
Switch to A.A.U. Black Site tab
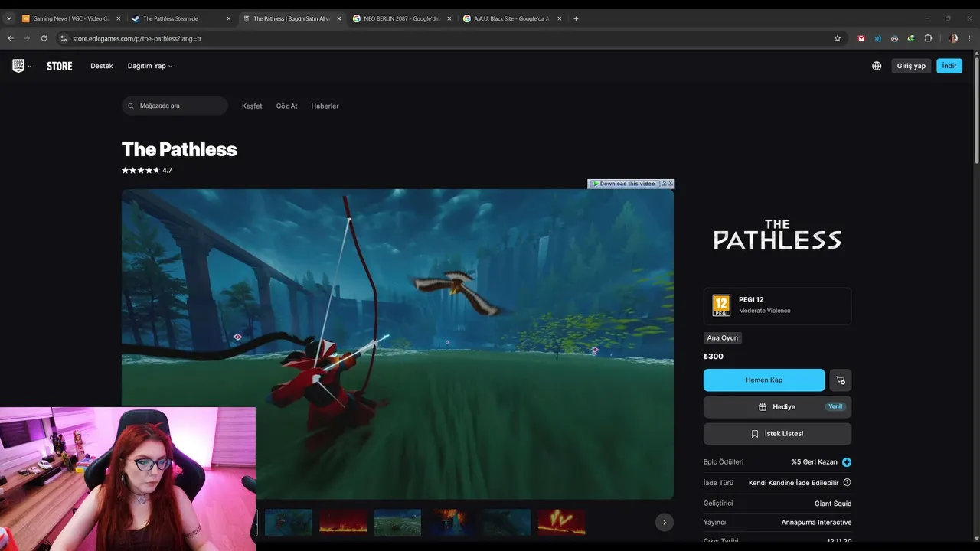point(512,18)
